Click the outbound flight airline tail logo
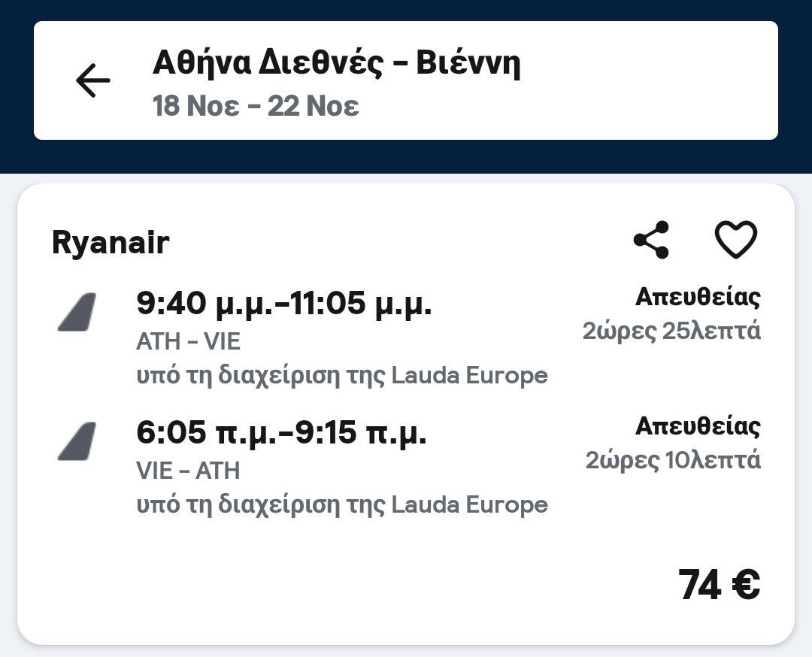 [77, 312]
